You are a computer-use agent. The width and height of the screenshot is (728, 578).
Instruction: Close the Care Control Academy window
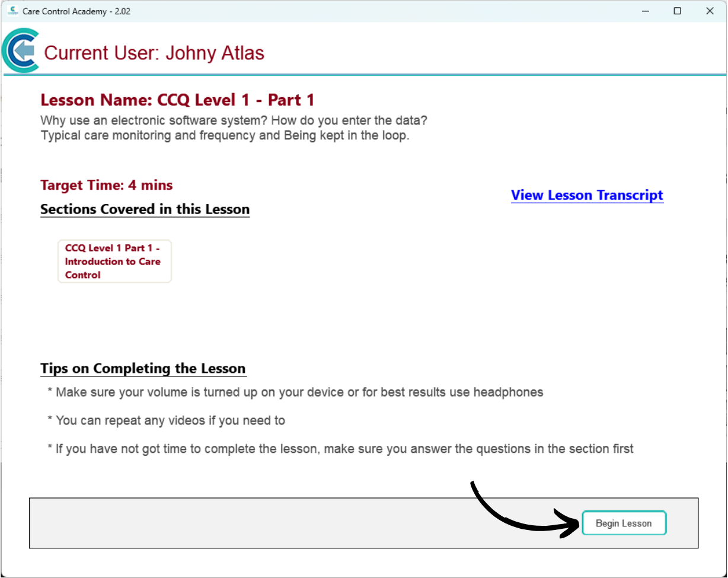point(710,11)
